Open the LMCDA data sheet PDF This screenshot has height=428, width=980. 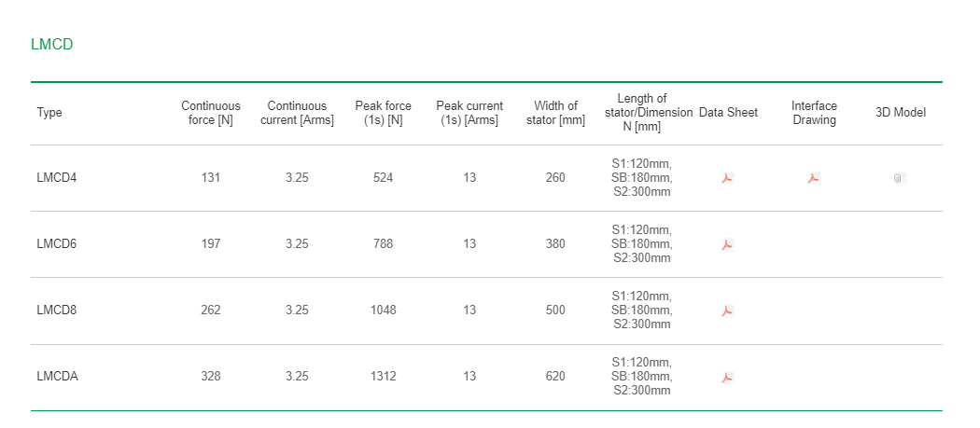[727, 377]
